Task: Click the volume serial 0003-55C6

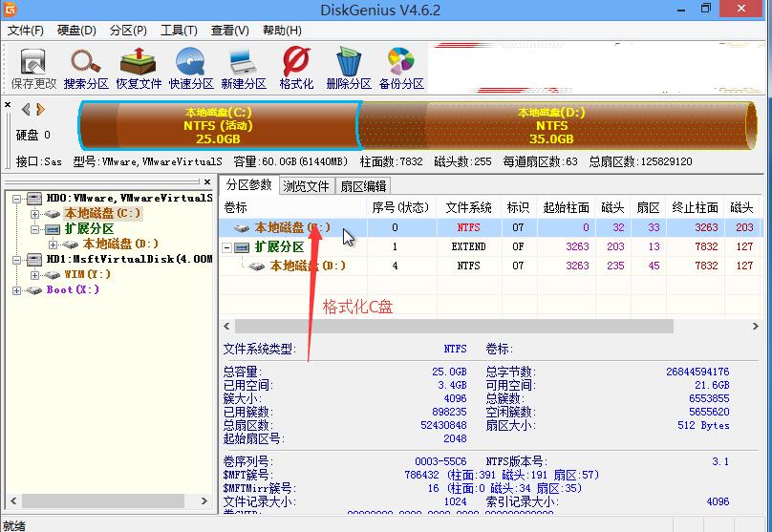Action: coord(440,461)
